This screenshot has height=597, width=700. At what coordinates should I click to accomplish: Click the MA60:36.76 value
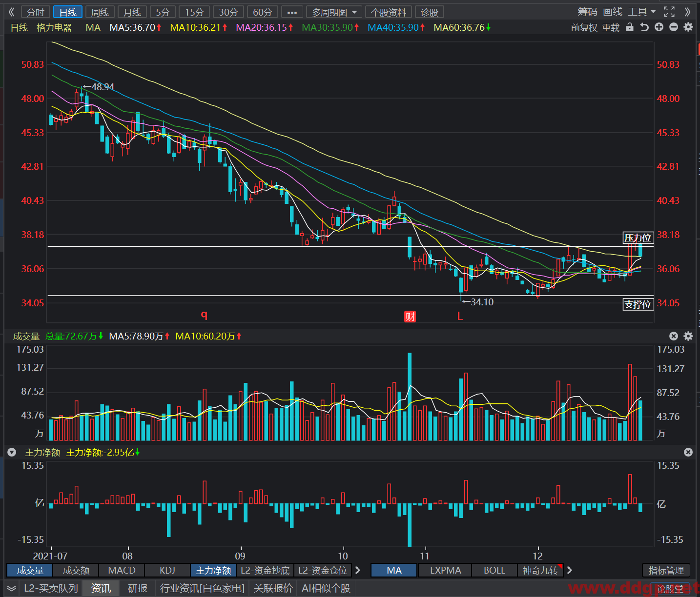point(462,28)
